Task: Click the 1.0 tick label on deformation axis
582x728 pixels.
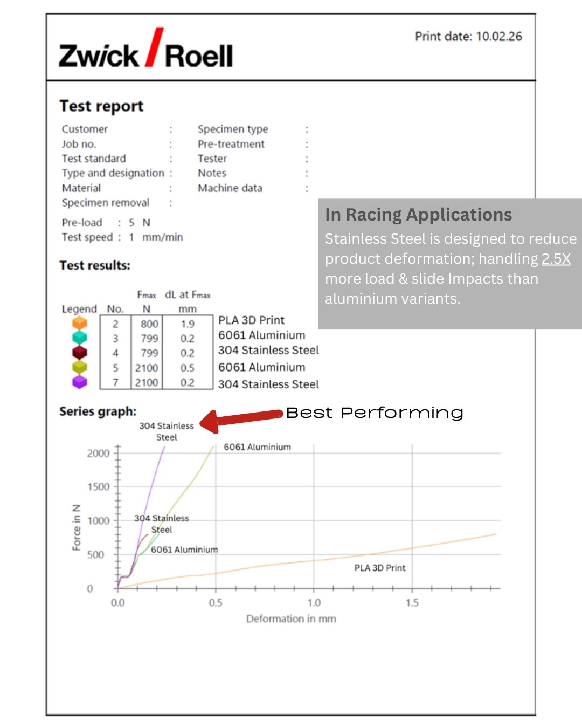Action: [314, 603]
